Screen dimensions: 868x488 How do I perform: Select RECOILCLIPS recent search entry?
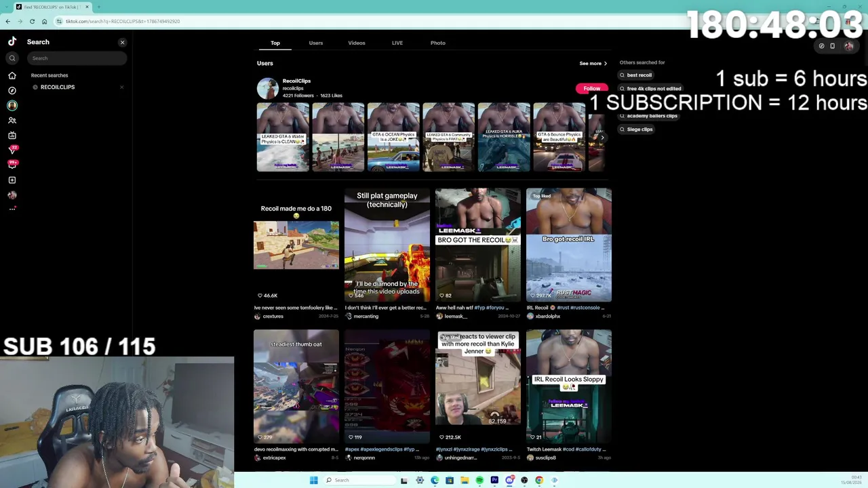tap(58, 87)
